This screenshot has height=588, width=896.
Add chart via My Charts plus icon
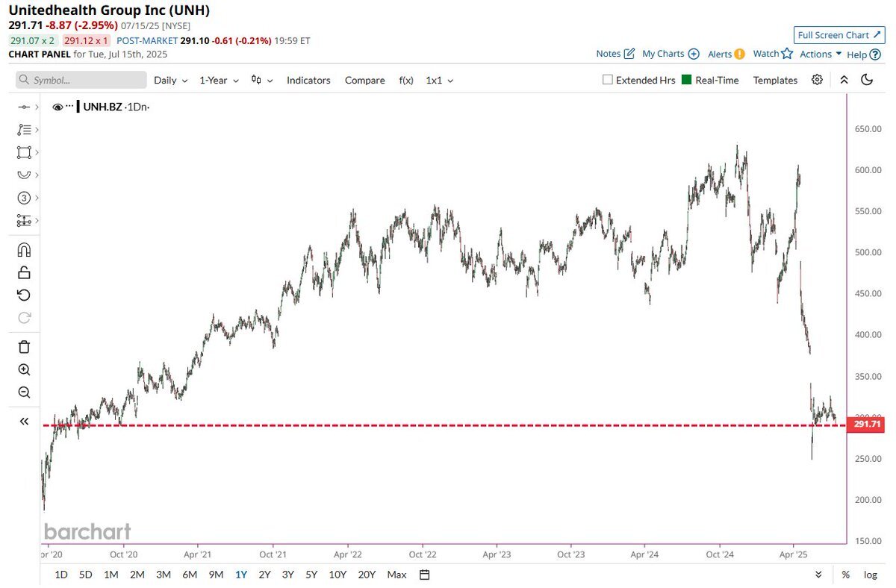click(694, 54)
